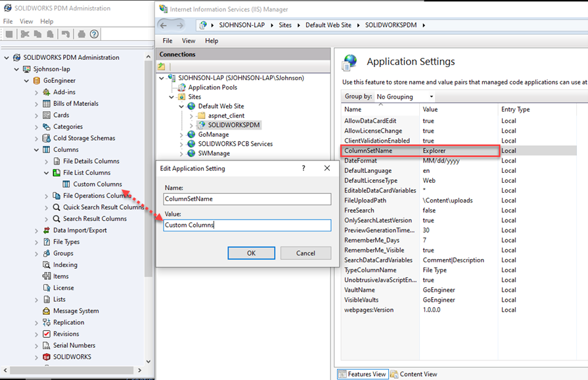
Task: Expand the aspnet_client folder node
Action: [191, 116]
